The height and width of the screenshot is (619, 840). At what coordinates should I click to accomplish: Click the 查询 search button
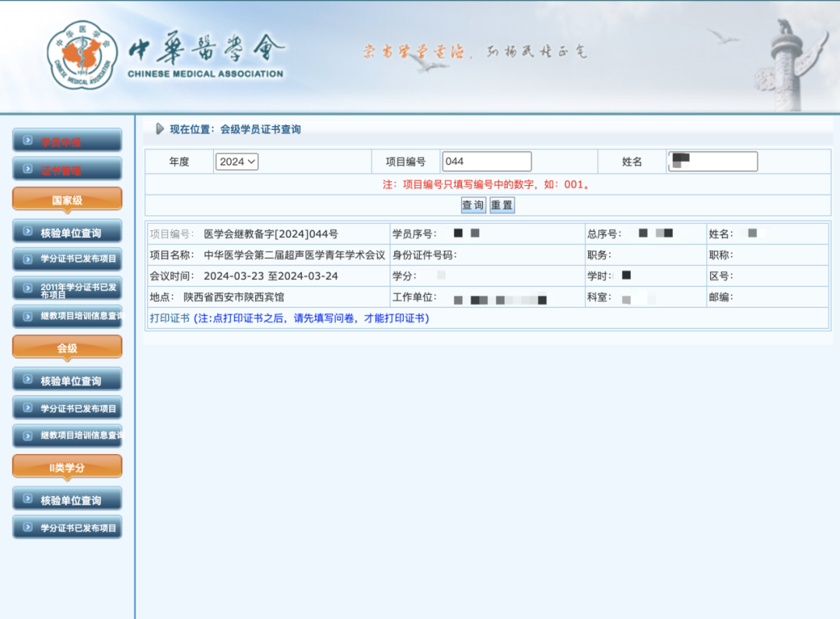473,205
